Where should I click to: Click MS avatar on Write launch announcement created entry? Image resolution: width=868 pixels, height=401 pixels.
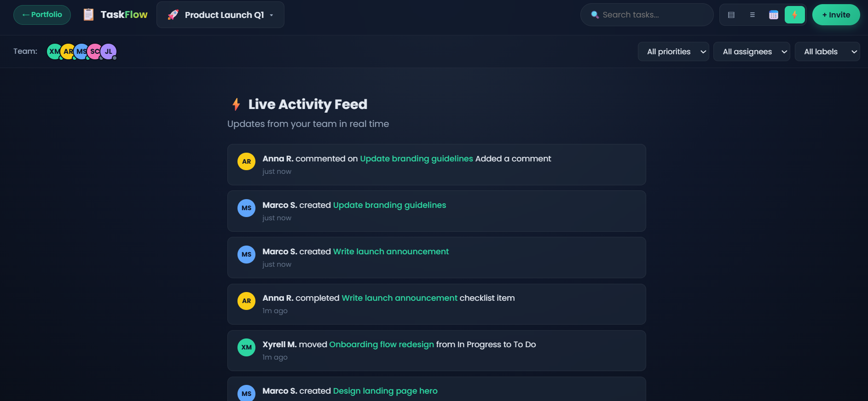click(x=246, y=254)
